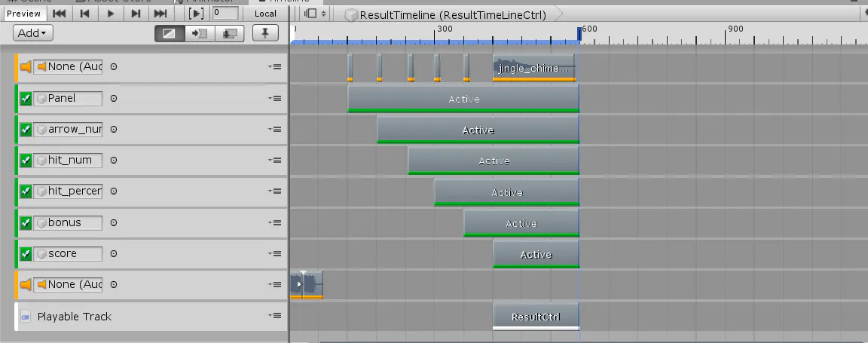Toggle the Panel track checkbox
This screenshot has height=343, width=868.
pos(26,99)
